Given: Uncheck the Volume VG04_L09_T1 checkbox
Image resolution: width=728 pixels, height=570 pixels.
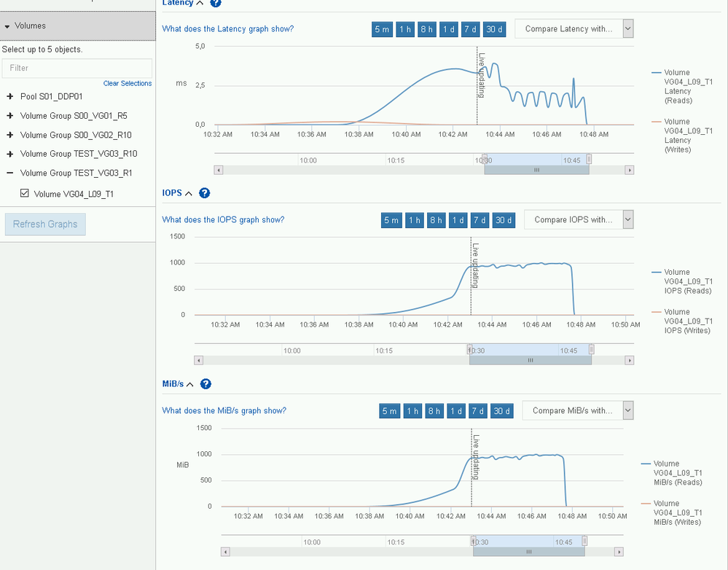Looking at the screenshot, I should (25, 193).
